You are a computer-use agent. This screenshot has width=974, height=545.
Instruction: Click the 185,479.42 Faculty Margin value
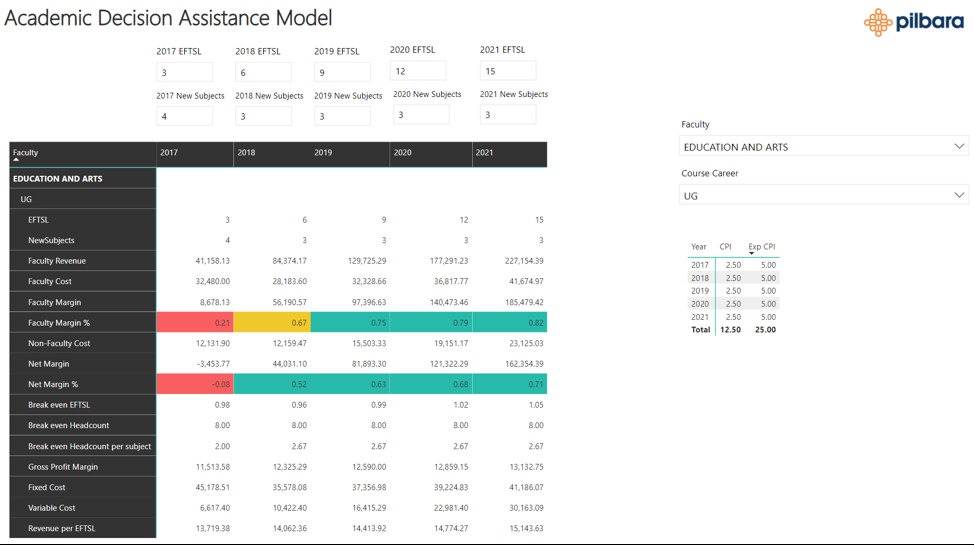click(524, 303)
